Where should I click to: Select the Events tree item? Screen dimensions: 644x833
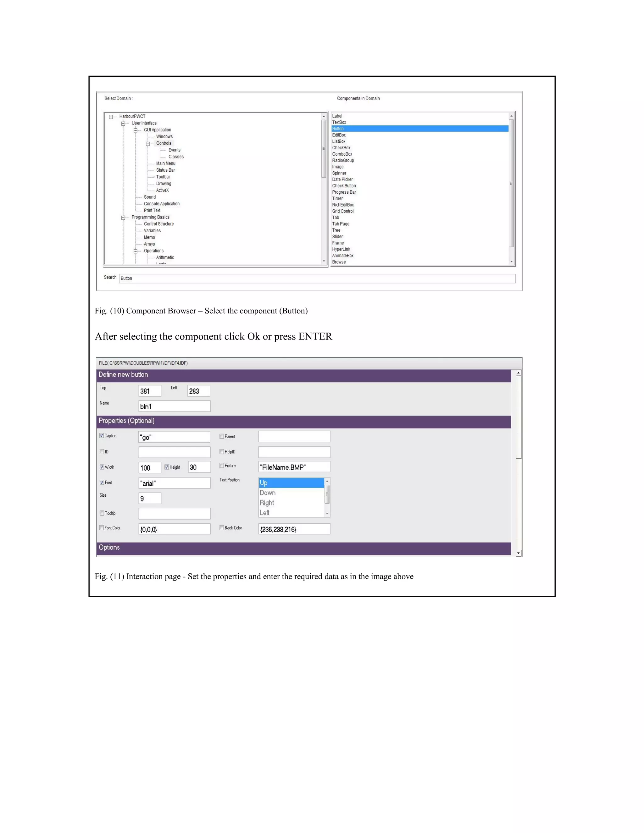pyautogui.click(x=174, y=150)
